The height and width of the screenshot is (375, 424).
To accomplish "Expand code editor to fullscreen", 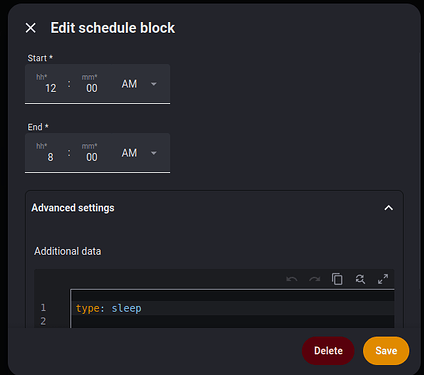I will point(383,279).
